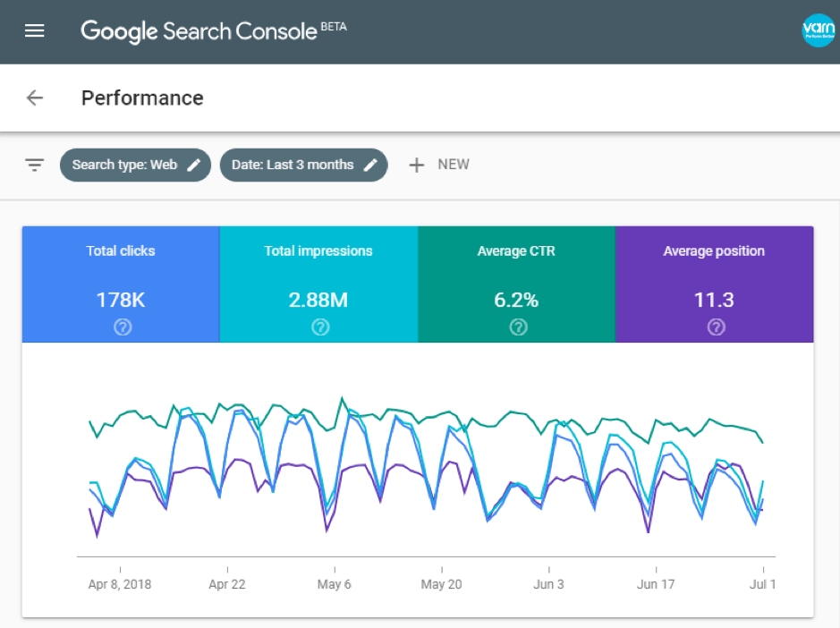Click the Apr 22 axis label
Screen dimensions: 840x628
(x=227, y=584)
